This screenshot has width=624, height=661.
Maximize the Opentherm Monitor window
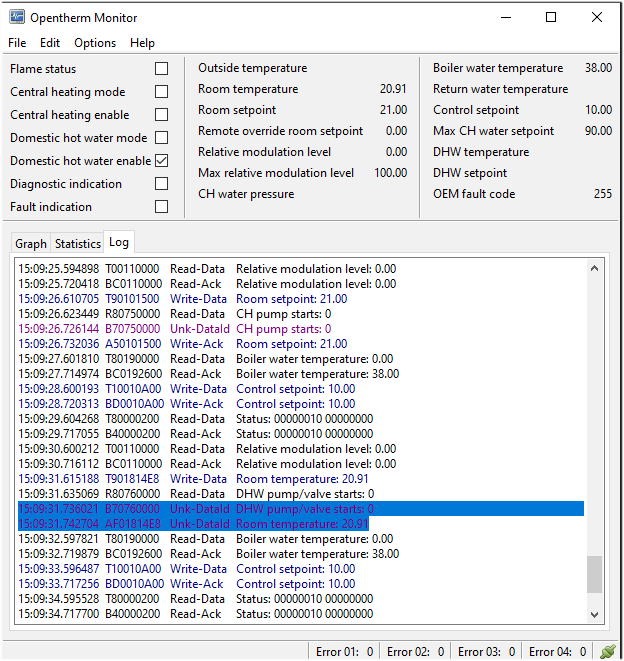tap(551, 17)
